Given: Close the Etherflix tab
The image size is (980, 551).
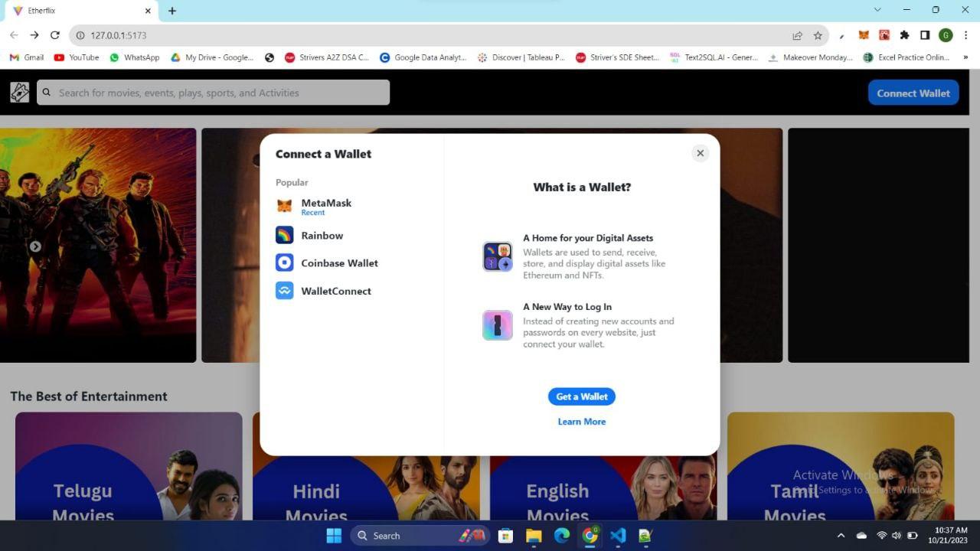Looking at the screenshot, I should (147, 11).
